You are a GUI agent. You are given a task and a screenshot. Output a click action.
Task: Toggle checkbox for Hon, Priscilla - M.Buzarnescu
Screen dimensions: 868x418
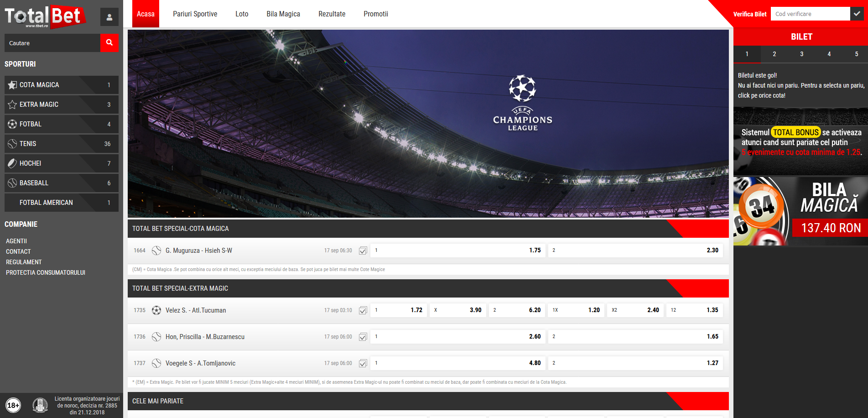click(x=363, y=337)
